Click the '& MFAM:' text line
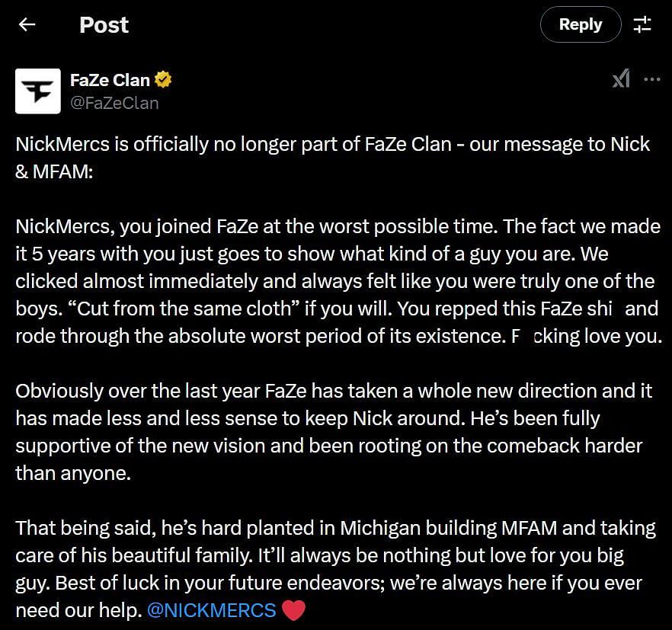Screen dimensions: 672x630 (x=54, y=172)
